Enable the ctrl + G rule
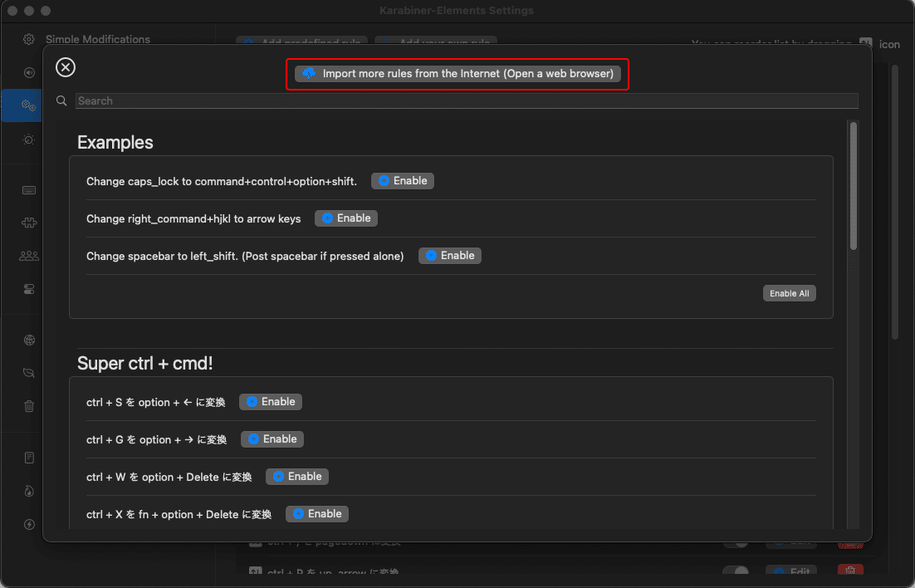 coord(272,439)
